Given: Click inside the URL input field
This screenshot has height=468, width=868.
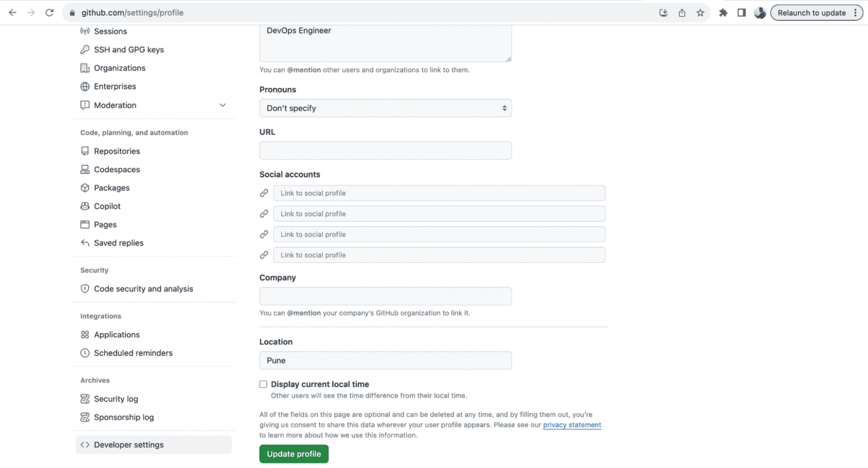Looking at the screenshot, I should point(385,150).
